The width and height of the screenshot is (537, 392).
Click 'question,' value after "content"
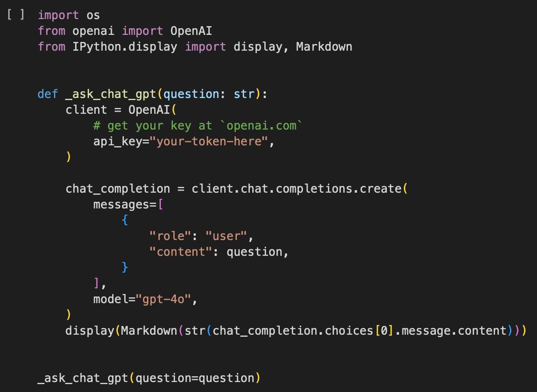[257, 252]
